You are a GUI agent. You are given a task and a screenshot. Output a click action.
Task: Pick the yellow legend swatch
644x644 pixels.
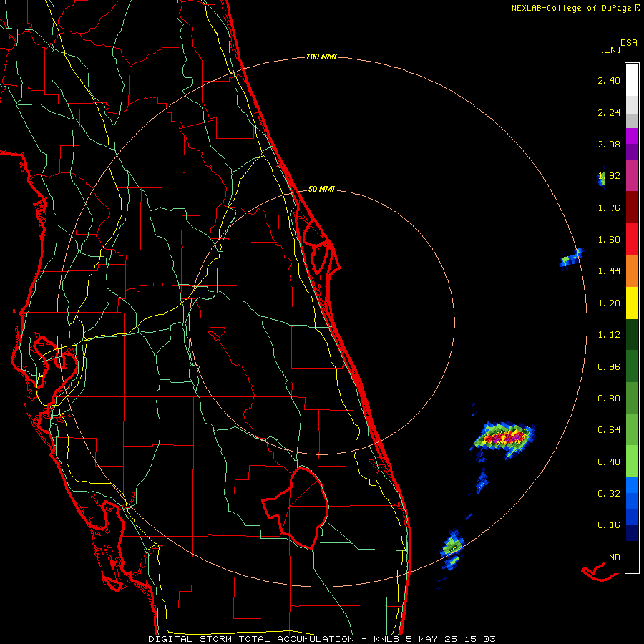click(632, 303)
